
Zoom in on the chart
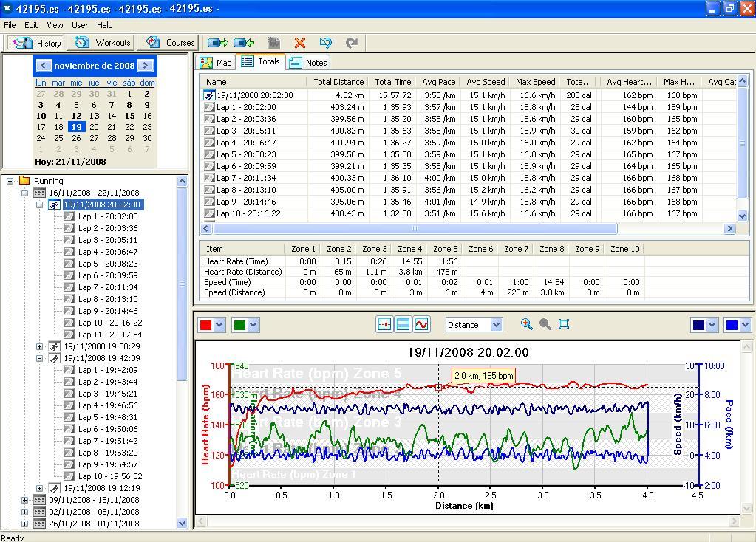[x=526, y=324]
